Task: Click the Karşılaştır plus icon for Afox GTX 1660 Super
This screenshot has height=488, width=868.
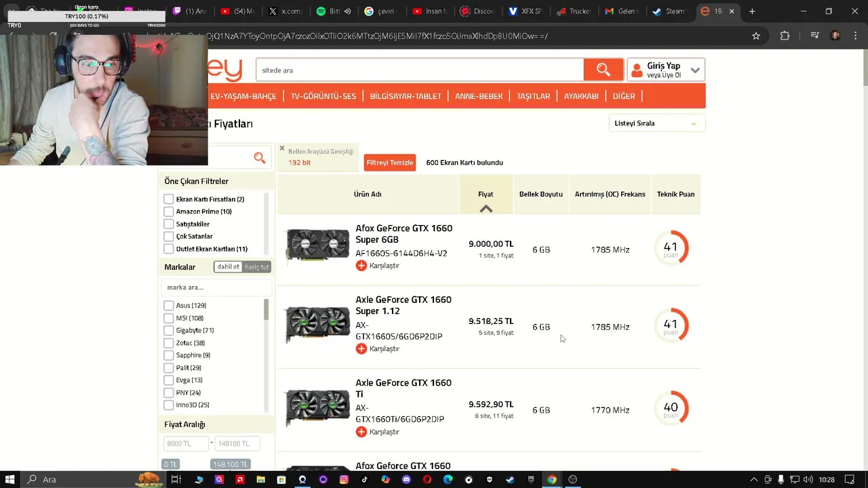Action: [361, 266]
